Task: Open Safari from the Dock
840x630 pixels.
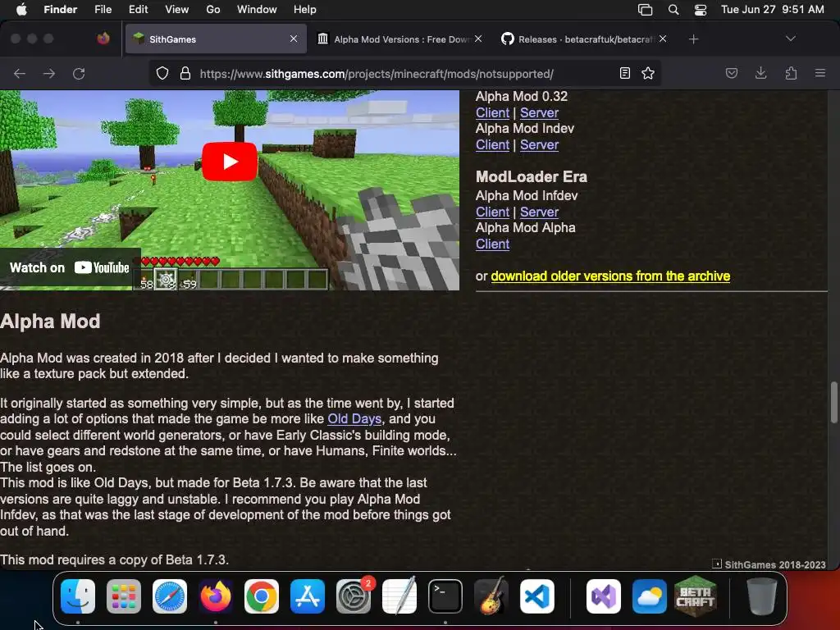Action: (170, 596)
